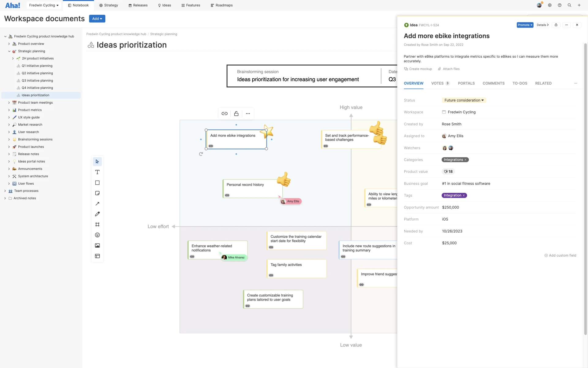Click the link icon above selected card
This screenshot has width=588, height=368.
(x=224, y=113)
